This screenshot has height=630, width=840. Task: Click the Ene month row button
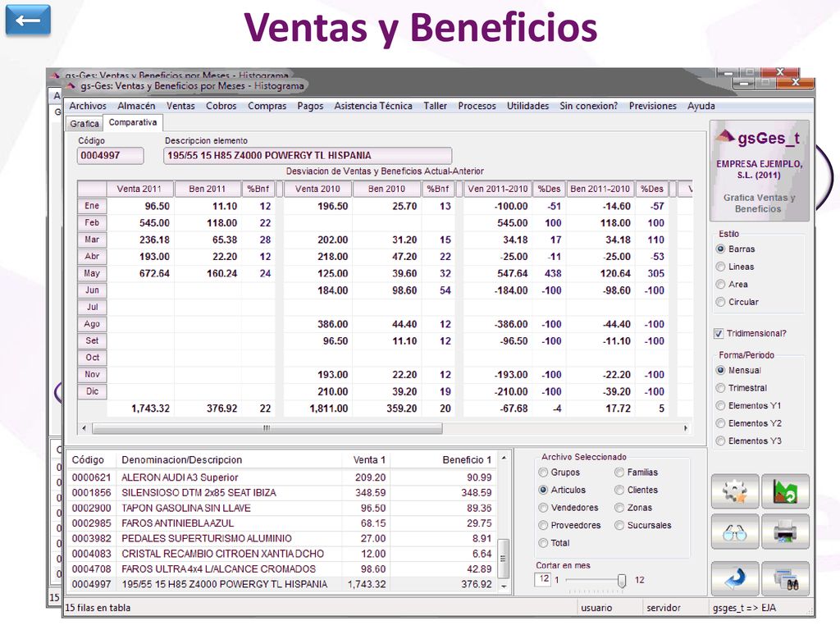coord(92,206)
